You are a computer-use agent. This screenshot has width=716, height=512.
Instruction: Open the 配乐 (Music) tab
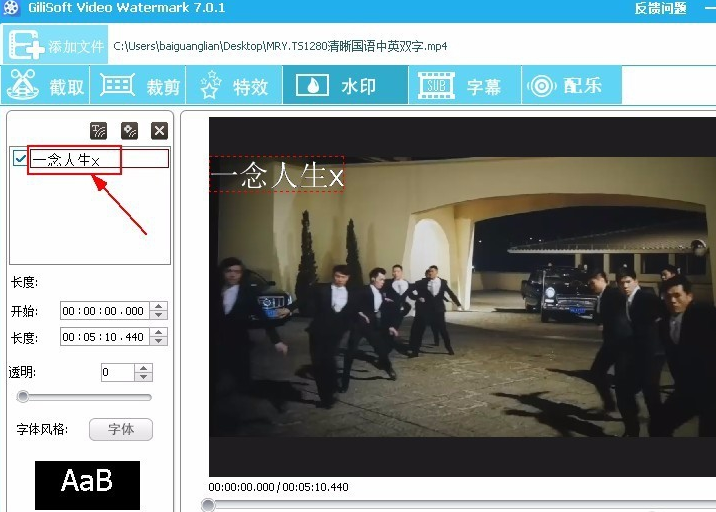point(572,85)
